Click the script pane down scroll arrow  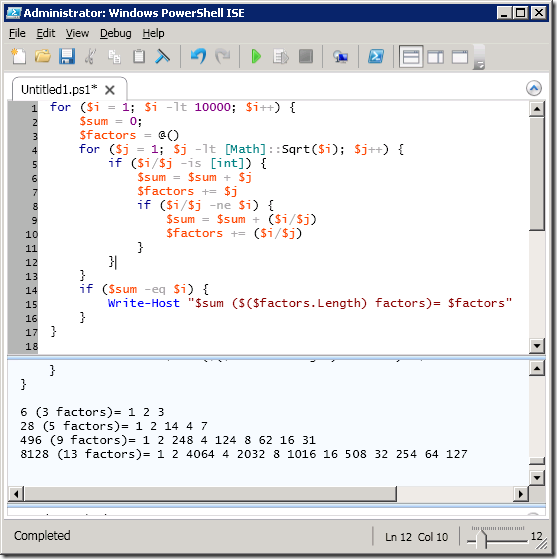(x=537, y=345)
